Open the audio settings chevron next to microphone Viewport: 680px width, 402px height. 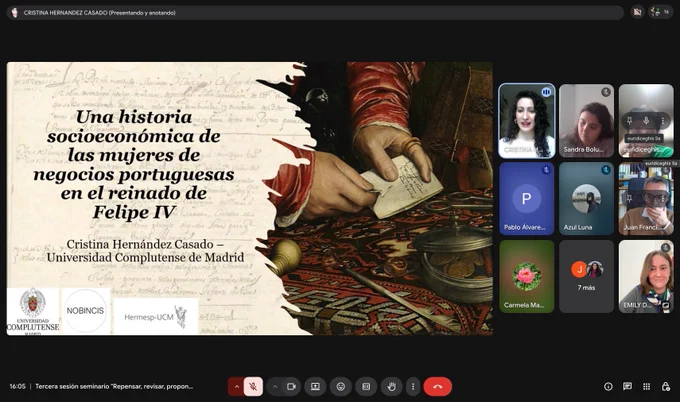237,386
